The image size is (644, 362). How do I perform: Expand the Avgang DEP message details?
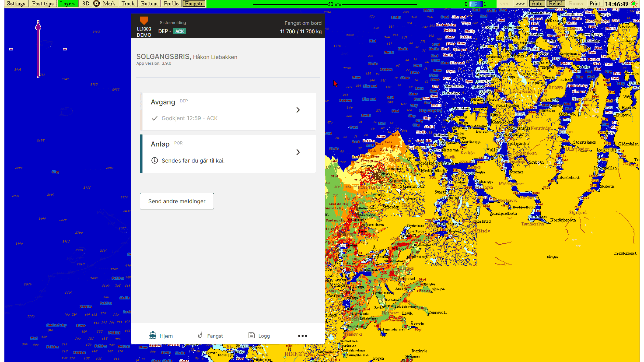(298, 110)
